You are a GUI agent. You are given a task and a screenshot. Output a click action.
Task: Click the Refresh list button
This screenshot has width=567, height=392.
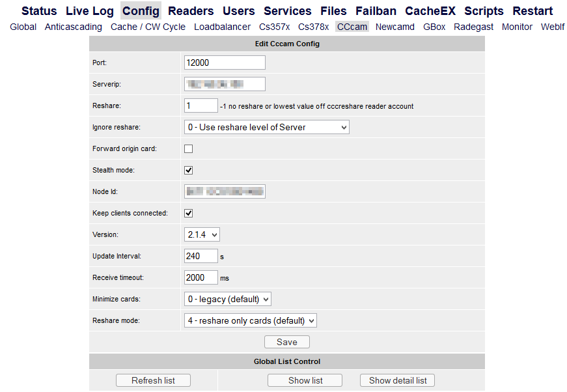tap(153, 380)
